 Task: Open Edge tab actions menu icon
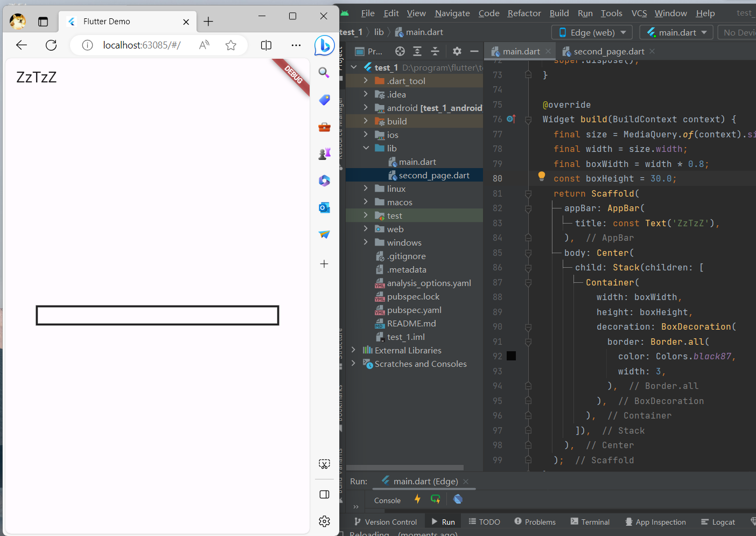point(43,22)
